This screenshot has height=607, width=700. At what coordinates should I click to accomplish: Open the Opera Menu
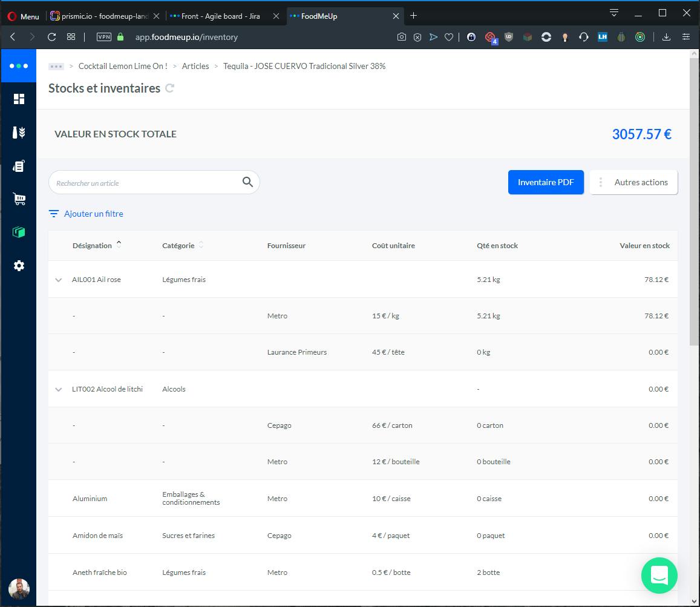(24, 16)
